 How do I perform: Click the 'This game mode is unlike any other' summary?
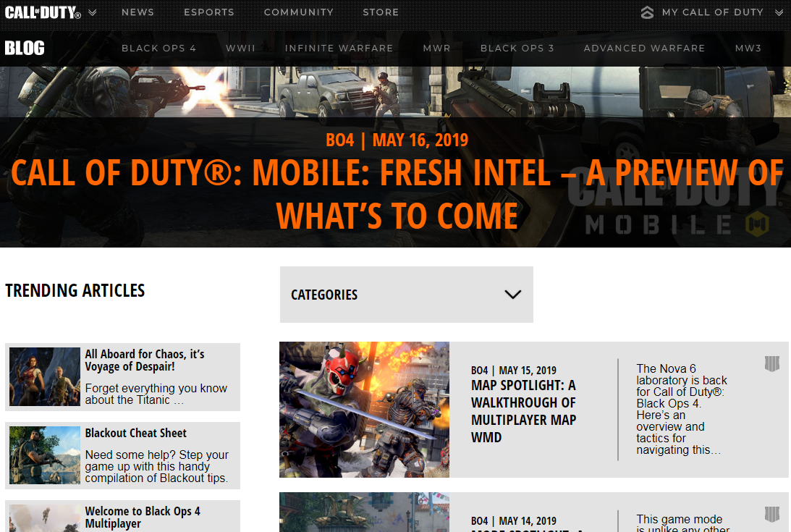point(682,523)
